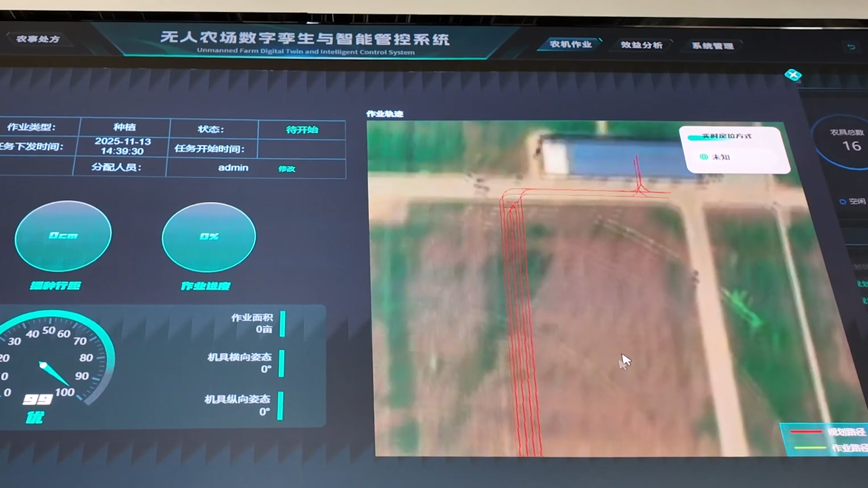Click the 机具纵向姿态 indicator bar
Screen dimensions: 868x488
pos(280,405)
